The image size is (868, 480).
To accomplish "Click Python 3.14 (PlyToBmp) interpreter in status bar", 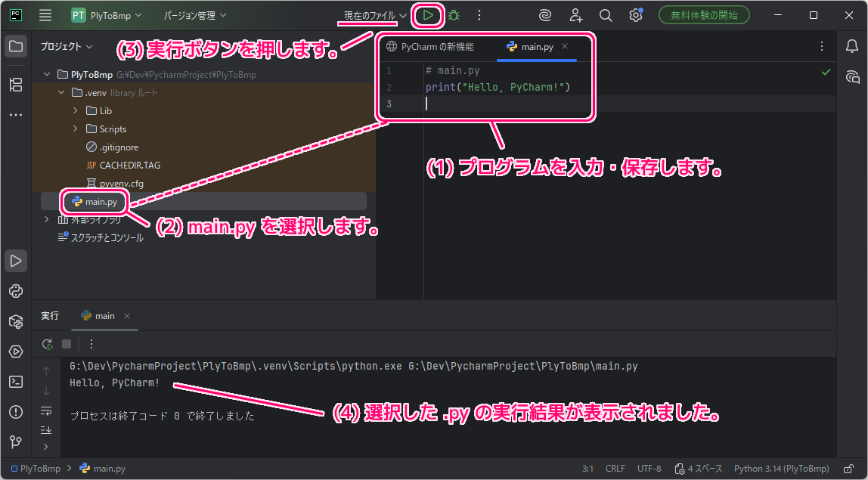I will (x=781, y=469).
